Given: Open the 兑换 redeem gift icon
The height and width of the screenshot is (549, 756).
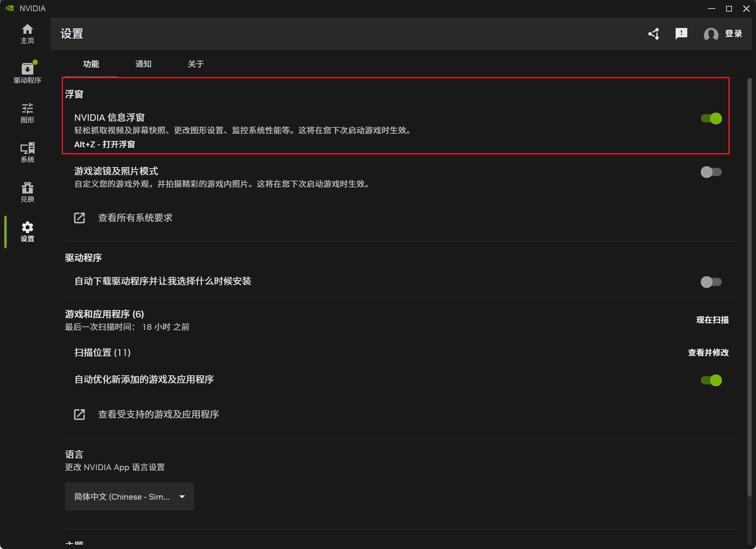Looking at the screenshot, I should tap(27, 192).
